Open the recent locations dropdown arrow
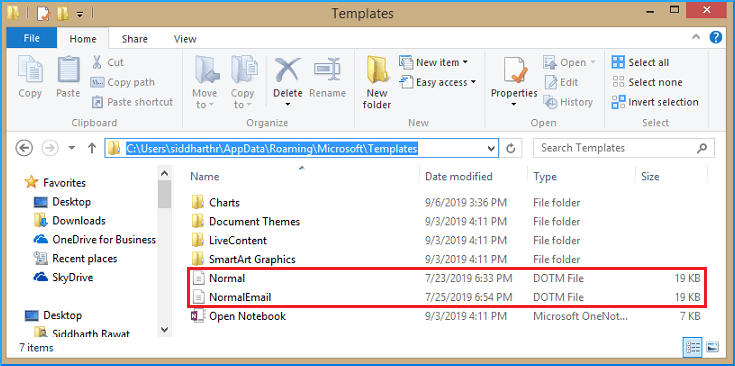 (72, 148)
